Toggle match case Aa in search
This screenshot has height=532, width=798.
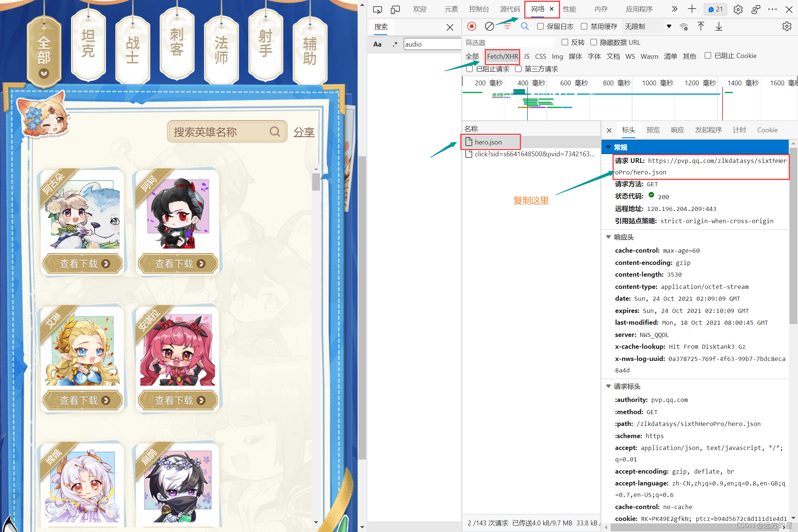tap(377, 44)
